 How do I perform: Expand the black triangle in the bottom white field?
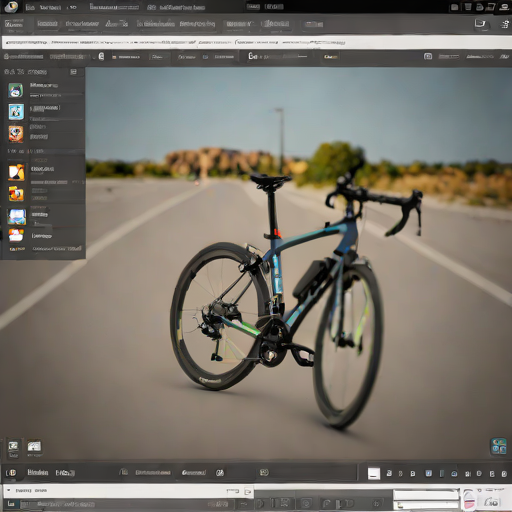click(x=9, y=490)
